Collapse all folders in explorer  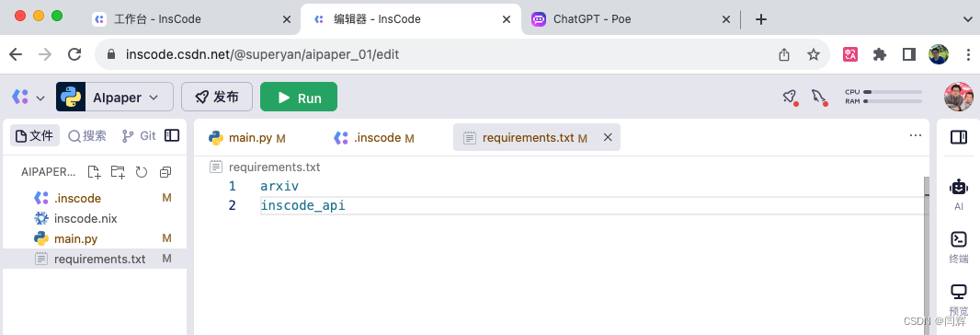click(x=165, y=171)
